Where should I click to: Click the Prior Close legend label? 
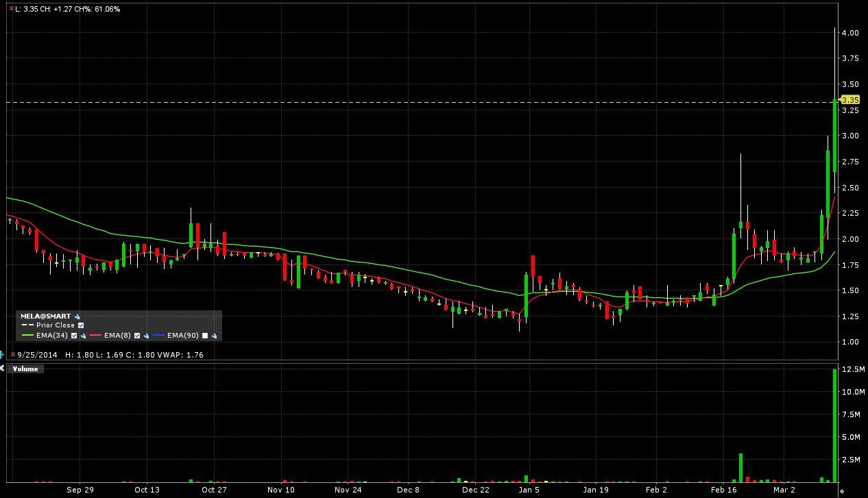click(56, 325)
